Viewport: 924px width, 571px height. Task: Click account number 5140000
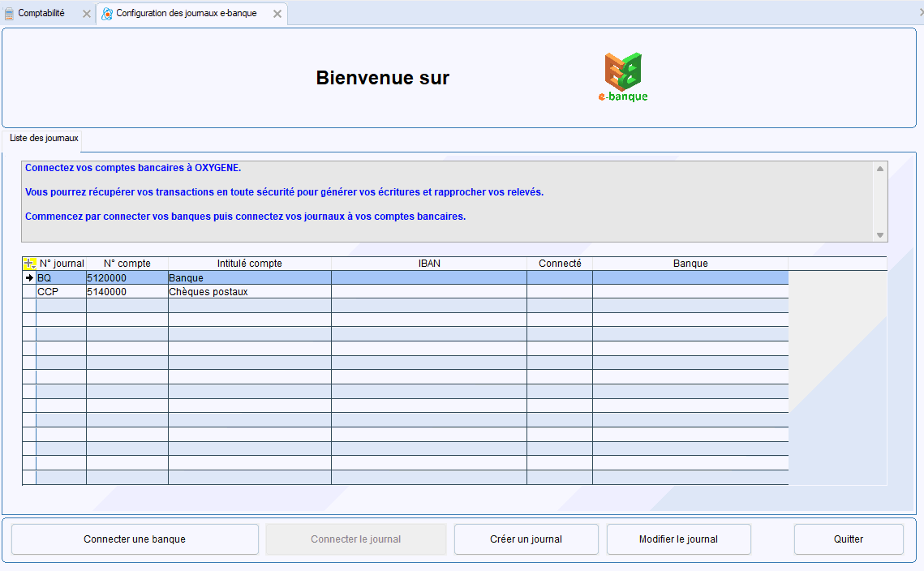tap(127, 292)
